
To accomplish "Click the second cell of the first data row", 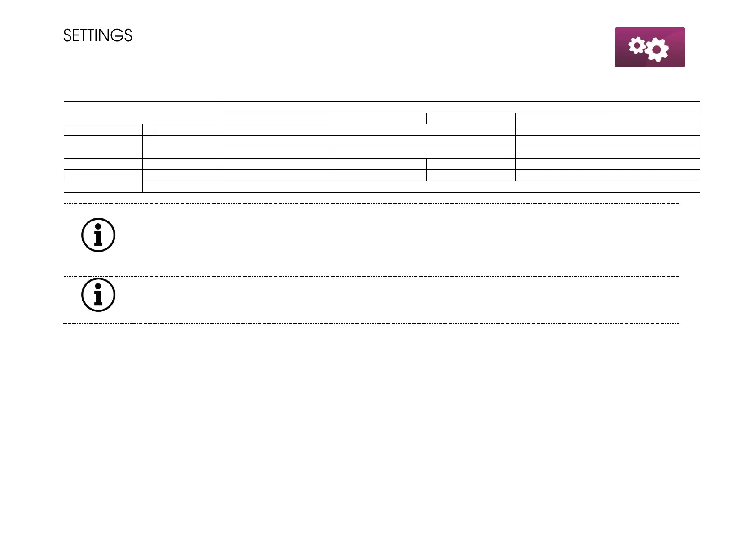I will pyautogui.click(x=181, y=130).
